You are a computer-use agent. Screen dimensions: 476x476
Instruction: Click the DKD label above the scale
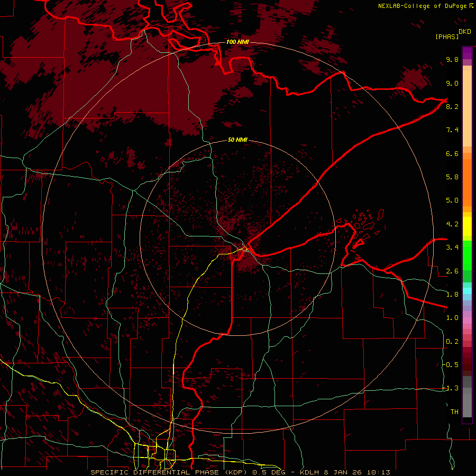point(465,32)
